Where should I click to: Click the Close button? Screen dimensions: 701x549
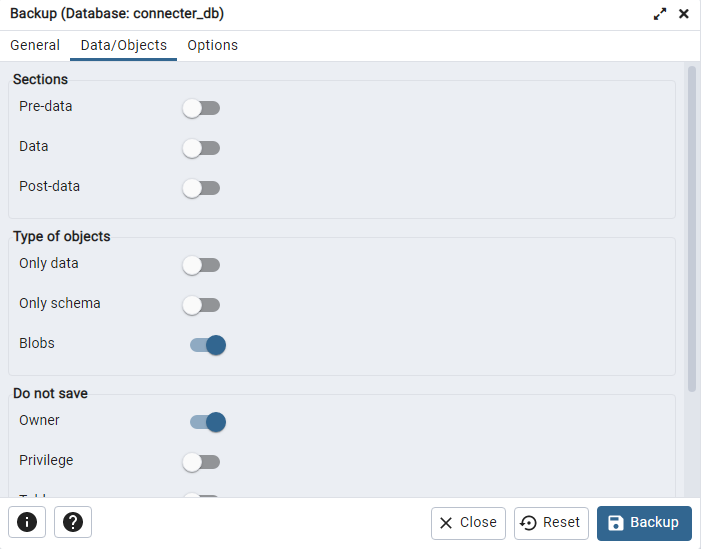[468, 522]
